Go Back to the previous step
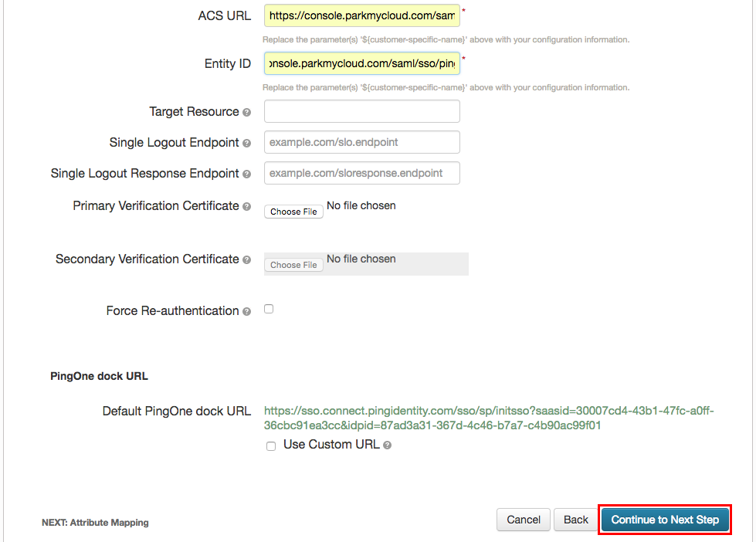756x542 pixels. pyautogui.click(x=575, y=520)
